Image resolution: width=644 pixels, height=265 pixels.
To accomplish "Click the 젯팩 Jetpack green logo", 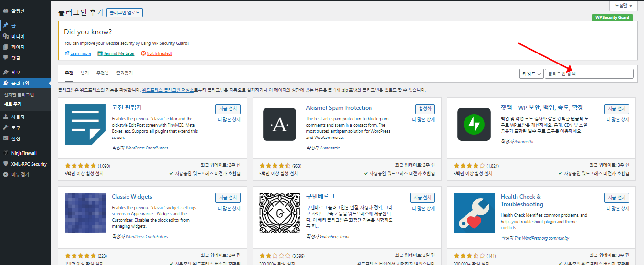I will pos(474,124).
